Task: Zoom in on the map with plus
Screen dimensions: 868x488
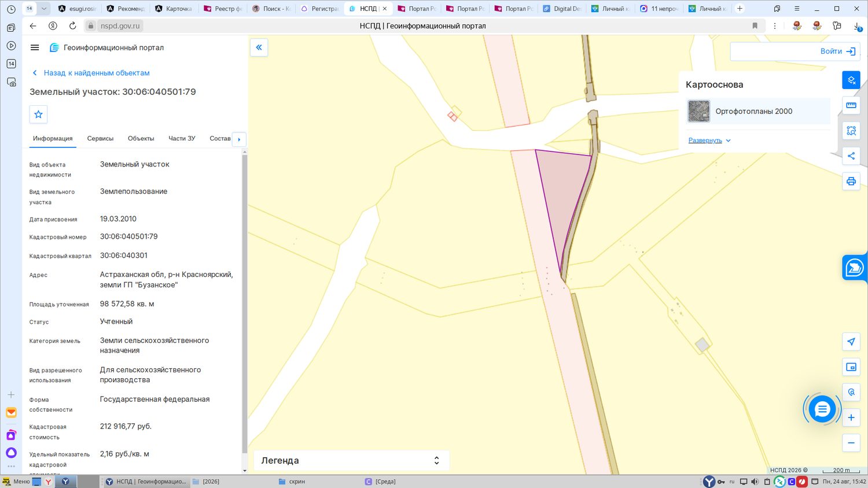Action: tap(851, 417)
